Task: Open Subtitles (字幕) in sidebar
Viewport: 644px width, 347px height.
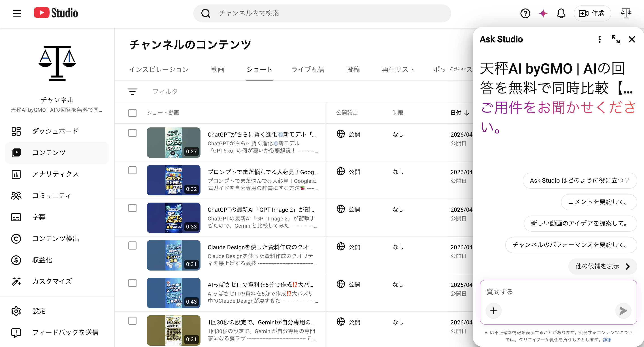Action: pos(57,217)
